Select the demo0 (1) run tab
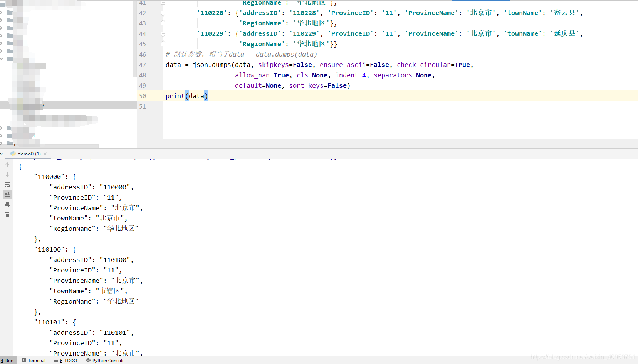Viewport: 638px width, 364px height. click(29, 154)
